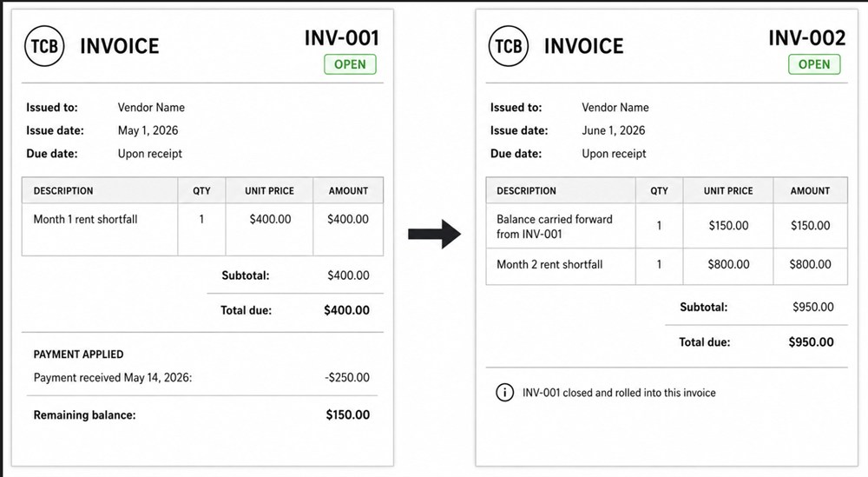Click the $150.00 remaining balance amount
Screen dimensions: 868x477
tap(348, 415)
